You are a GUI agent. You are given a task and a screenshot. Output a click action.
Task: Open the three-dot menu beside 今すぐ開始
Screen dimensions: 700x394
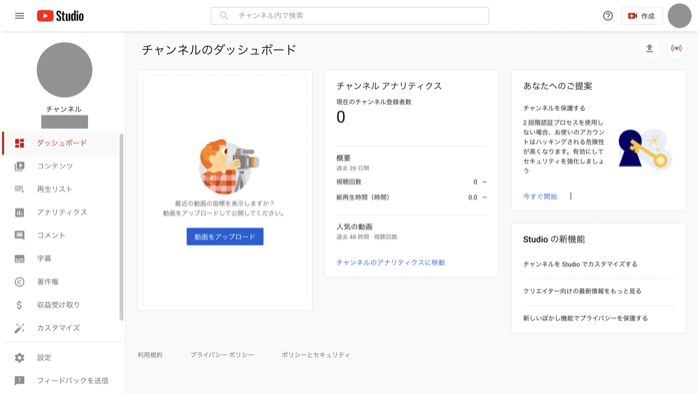click(571, 196)
